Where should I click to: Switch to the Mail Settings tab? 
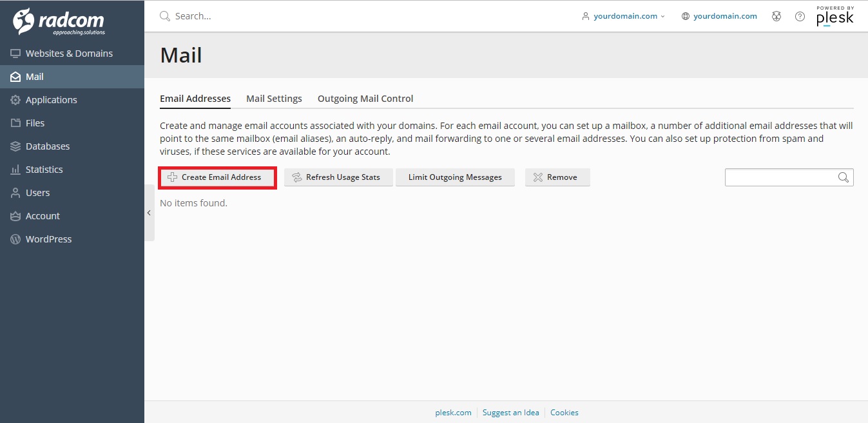click(274, 99)
